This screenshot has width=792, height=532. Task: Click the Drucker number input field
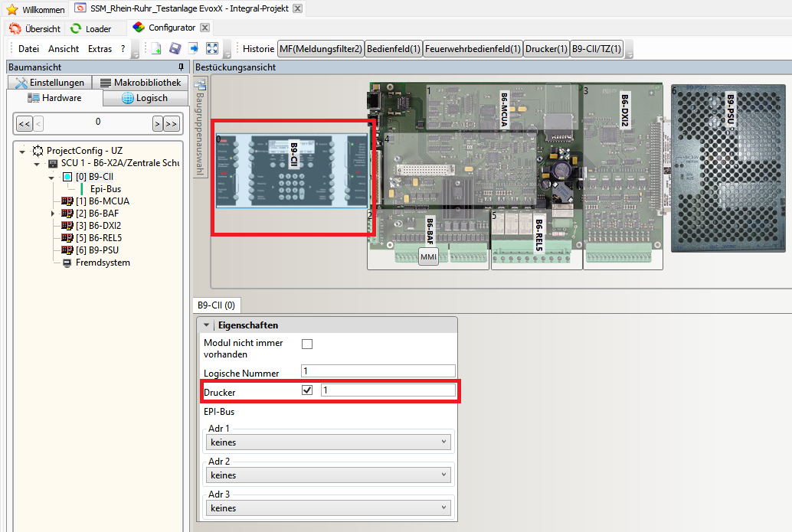tap(388, 390)
